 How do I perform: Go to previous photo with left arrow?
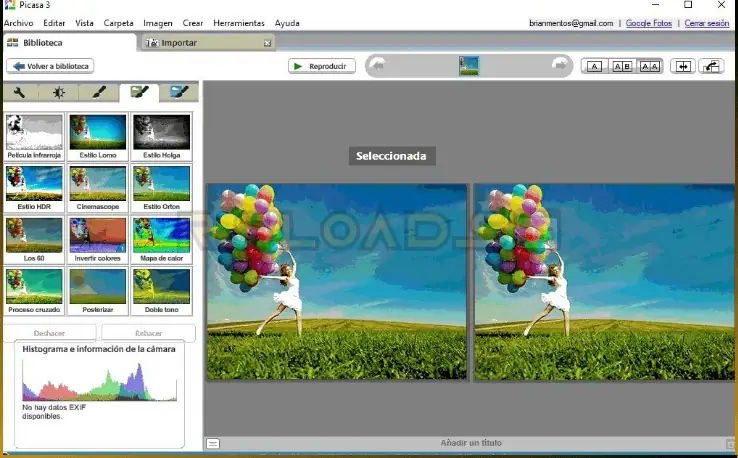pyautogui.click(x=378, y=66)
